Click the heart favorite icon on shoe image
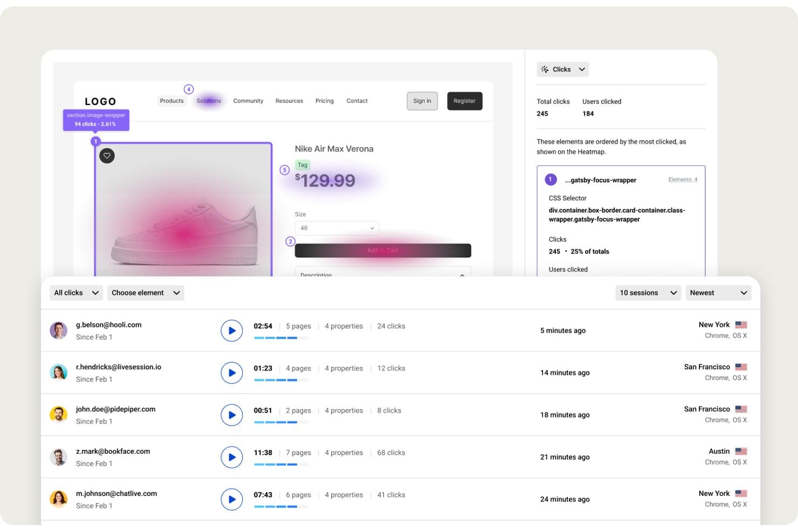This screenshot has height=532, width=798. click(107, 156)
